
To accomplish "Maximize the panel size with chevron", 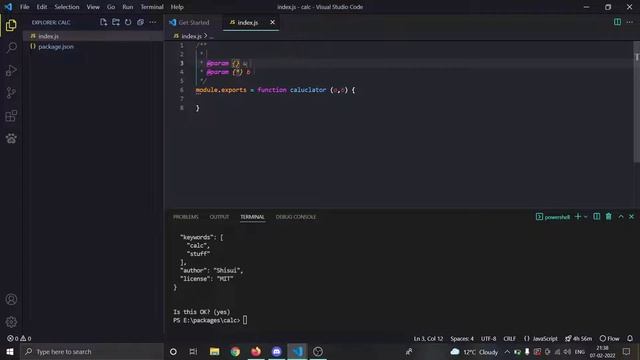I will click(x=621, y=217).
